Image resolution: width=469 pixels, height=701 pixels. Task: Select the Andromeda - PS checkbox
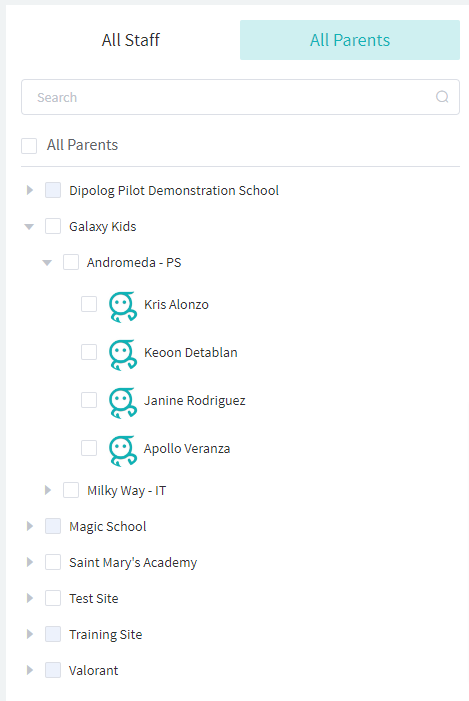71,262
